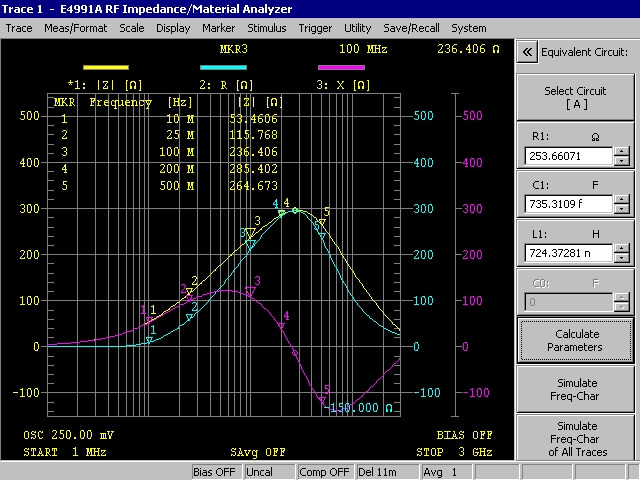Click marker list row 10 M 53.4606
Screen dimensions: 640x480
tap(169, 119)
